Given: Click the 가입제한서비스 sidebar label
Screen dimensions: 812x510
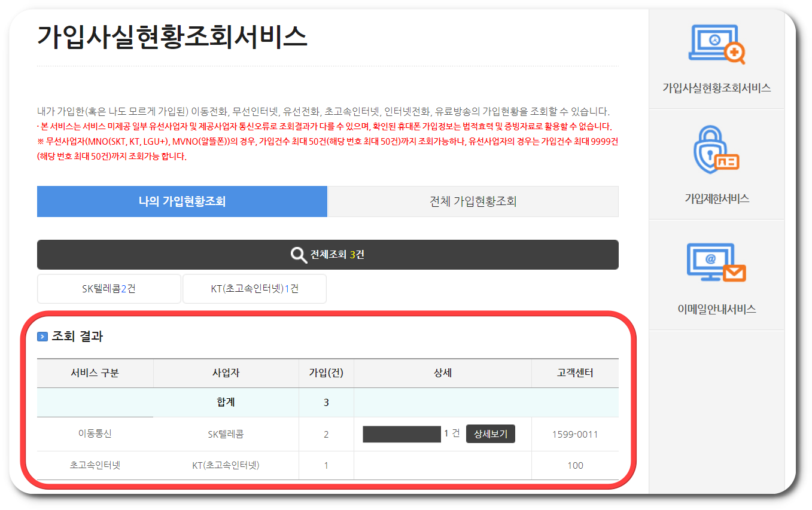Looking at the screenshot, I should pyautogui.click(x=716, y=199).
